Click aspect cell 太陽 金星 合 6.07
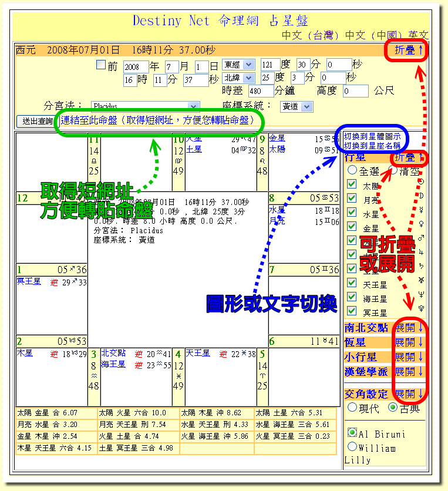448x491 pixels. [57, 413]
